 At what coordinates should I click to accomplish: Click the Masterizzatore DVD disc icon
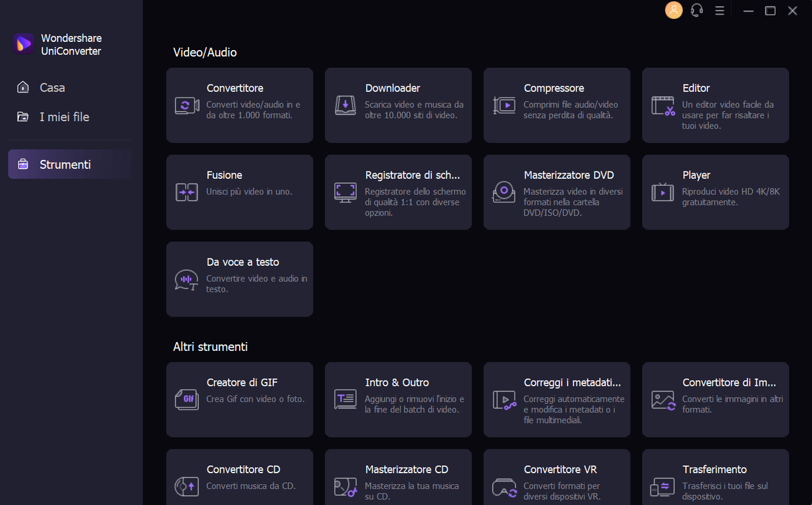click(x=504, y=192)
